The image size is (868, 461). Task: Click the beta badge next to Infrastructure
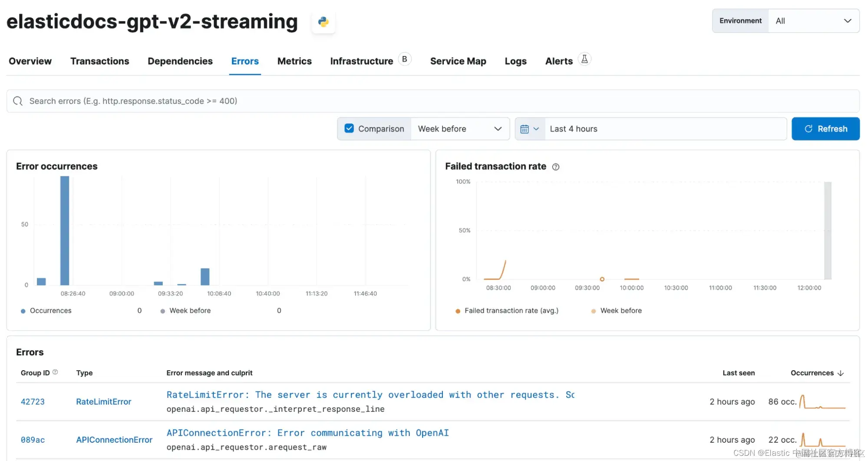point(404,59)
